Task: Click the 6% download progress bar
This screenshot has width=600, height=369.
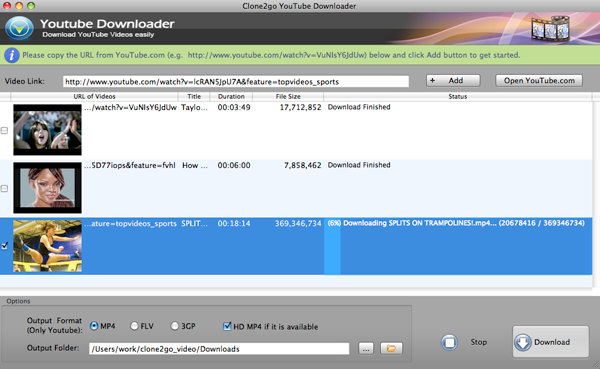Action: 333,246
